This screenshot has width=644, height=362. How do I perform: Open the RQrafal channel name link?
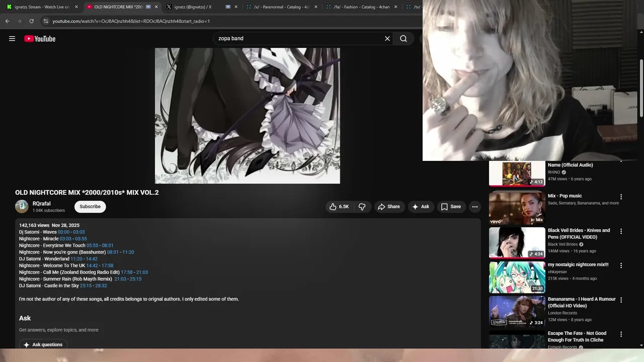pos(42,204)
